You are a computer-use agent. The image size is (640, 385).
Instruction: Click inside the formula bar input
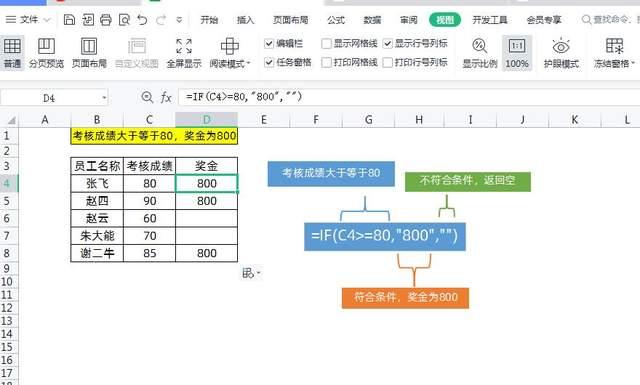click(408, 97)
